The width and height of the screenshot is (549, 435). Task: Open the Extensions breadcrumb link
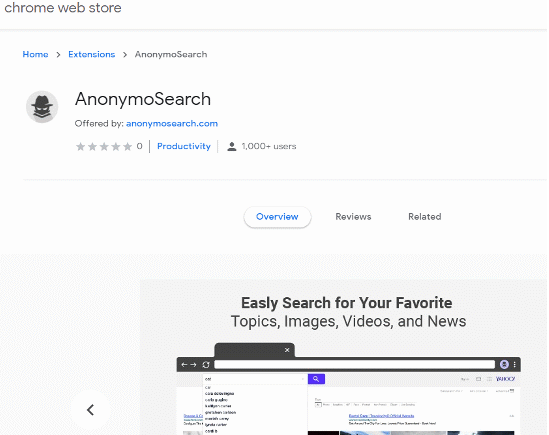pos(92,55)
